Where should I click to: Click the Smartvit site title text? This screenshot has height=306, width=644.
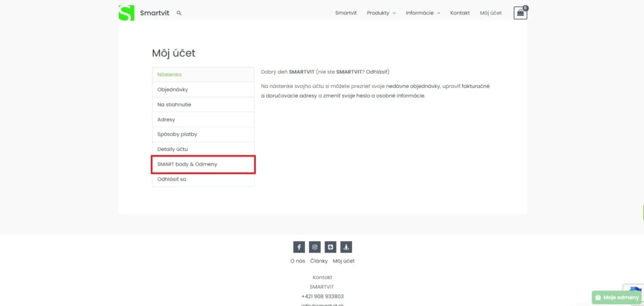point(155,13)
